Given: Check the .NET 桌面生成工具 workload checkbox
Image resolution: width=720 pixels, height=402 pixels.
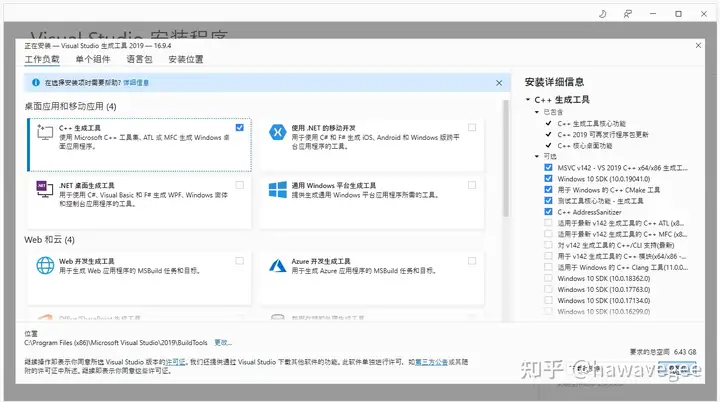Looking at the screenshot, I should click(x=240, y=185).
